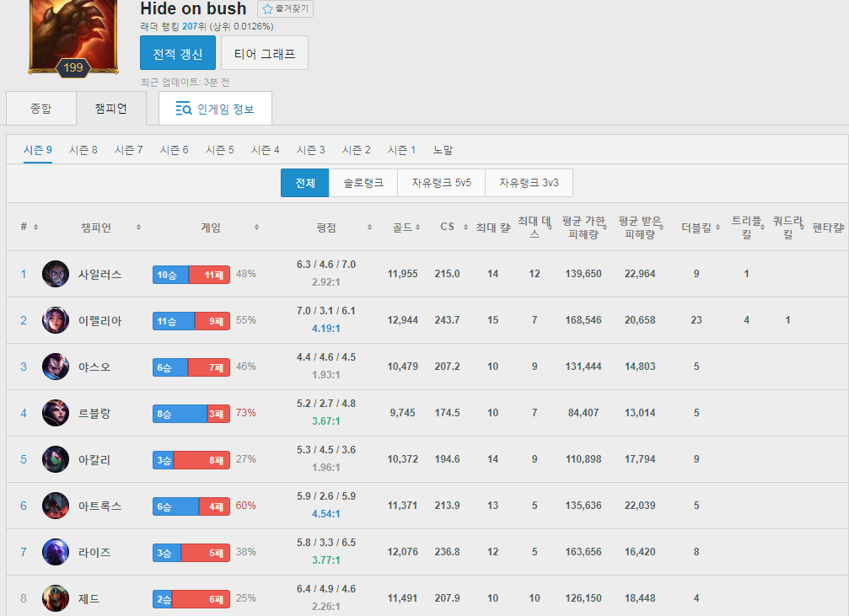The image size is (849, 616).
Task: Select the 자유랭크 5v5 queue filter
Action: (x=441, y=182)
